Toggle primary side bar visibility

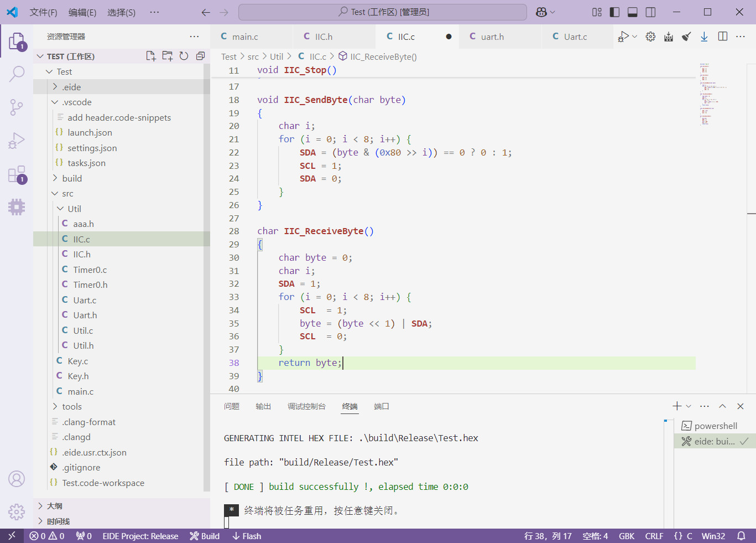[x=614, y=12]
